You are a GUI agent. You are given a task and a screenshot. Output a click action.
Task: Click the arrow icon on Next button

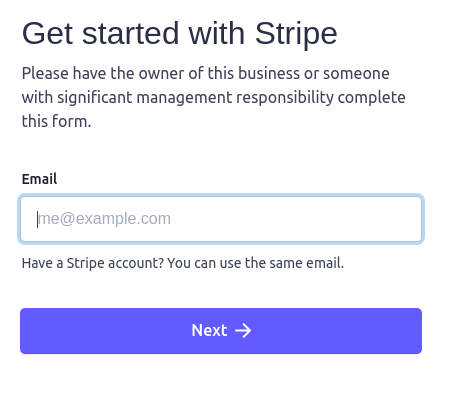click(243, 331)
